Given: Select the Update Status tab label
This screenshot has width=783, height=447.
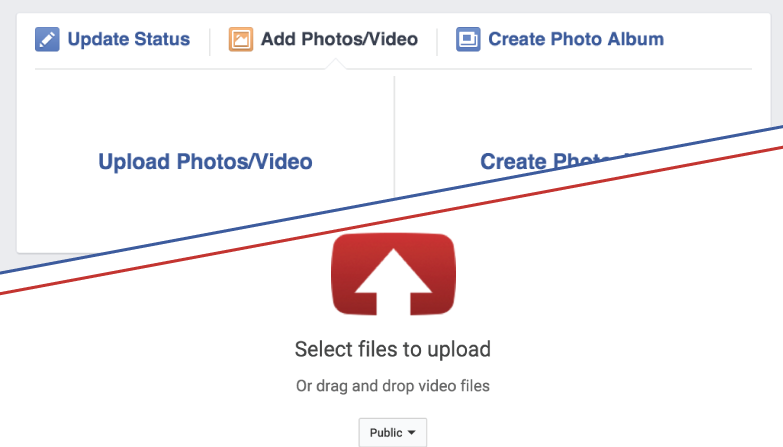Looking at the screenshot, I should tap(129, 39).
